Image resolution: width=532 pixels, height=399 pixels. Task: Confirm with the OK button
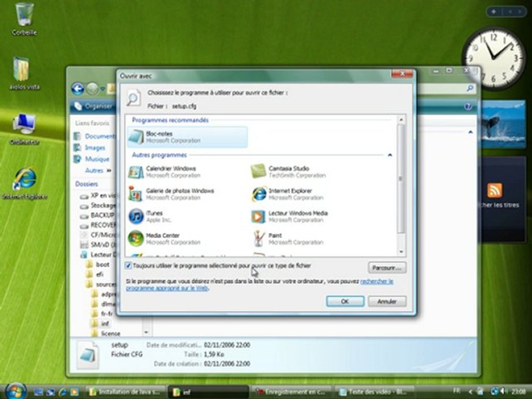coord(345,301)
